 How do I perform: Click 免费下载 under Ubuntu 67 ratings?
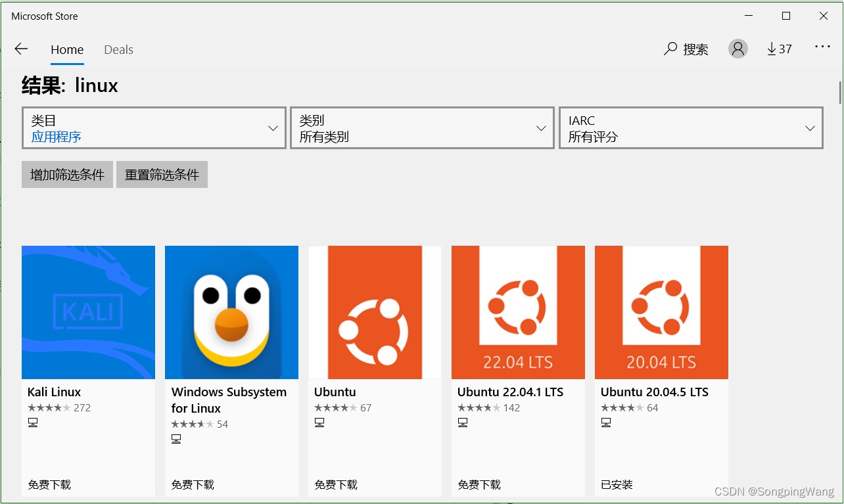(336, 485)
